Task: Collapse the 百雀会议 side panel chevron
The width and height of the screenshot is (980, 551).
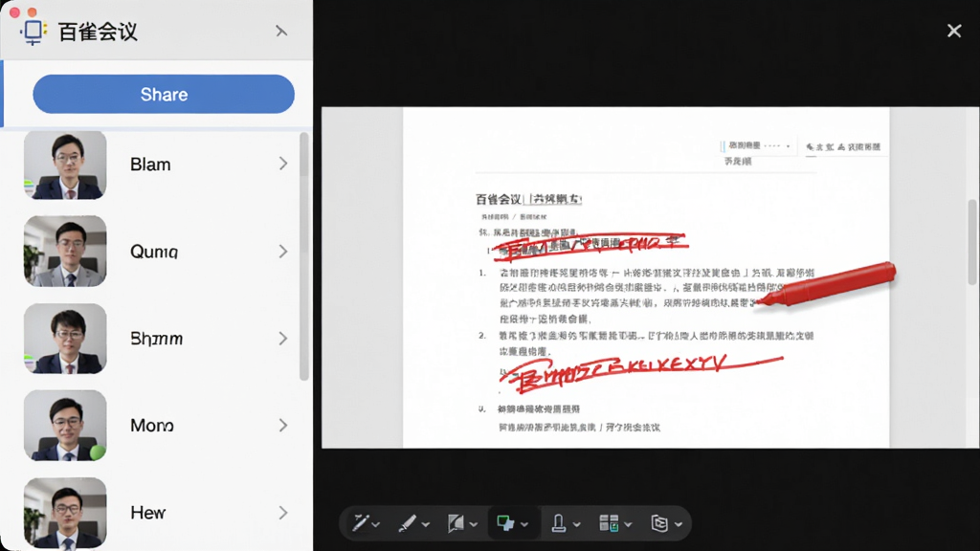Action: click(281, 32)
